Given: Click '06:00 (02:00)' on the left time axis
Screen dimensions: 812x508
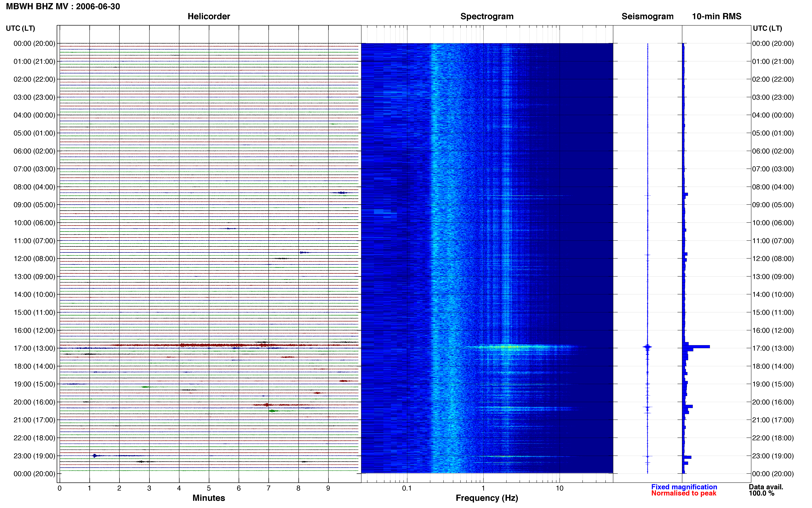Looking at the screenshot, I should click(34, 151).
